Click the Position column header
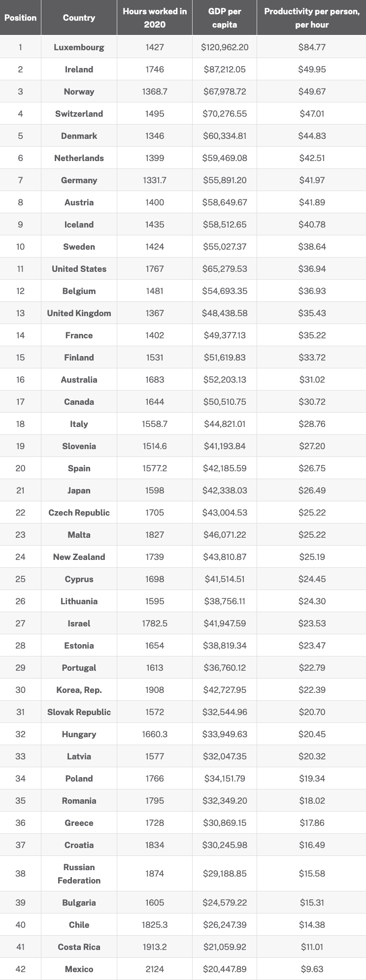This screenshot has height=980, width=366. tap(20, 18)
